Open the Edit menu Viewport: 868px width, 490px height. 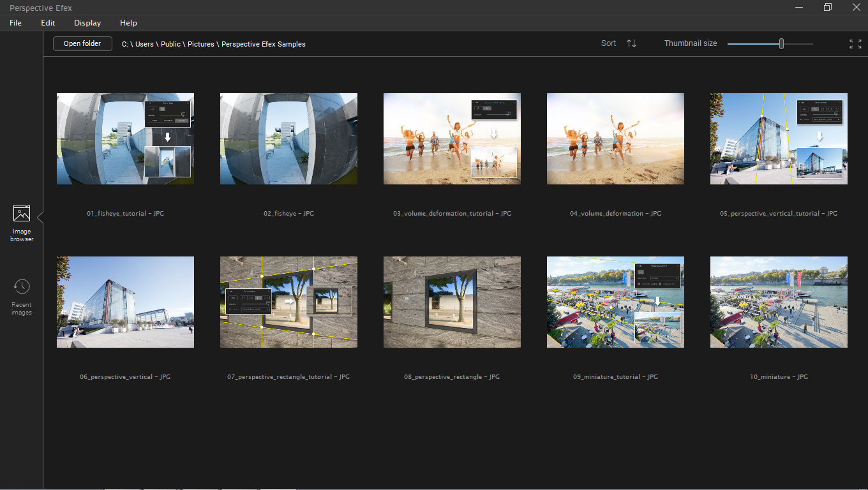pyautogui.click(x=48, y=23)
